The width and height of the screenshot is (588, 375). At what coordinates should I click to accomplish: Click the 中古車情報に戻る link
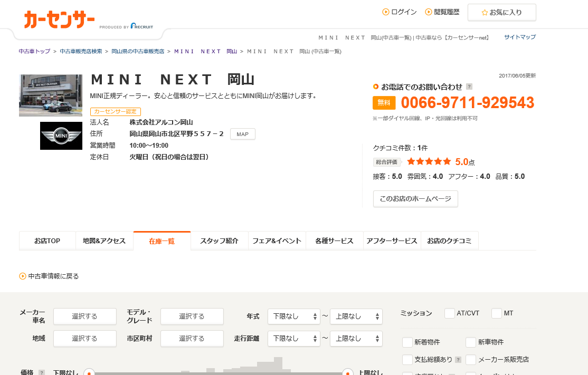54,276
